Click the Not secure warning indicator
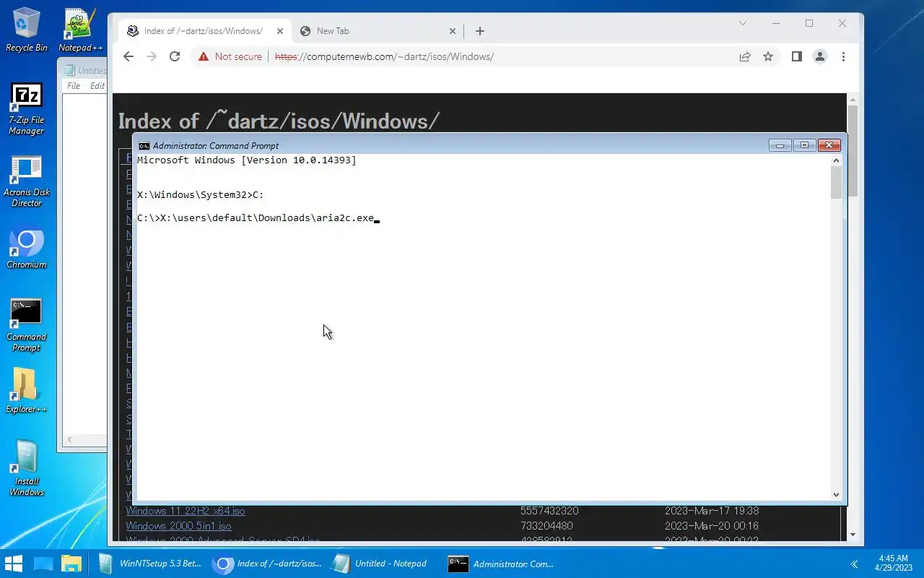 pos(230,56)
